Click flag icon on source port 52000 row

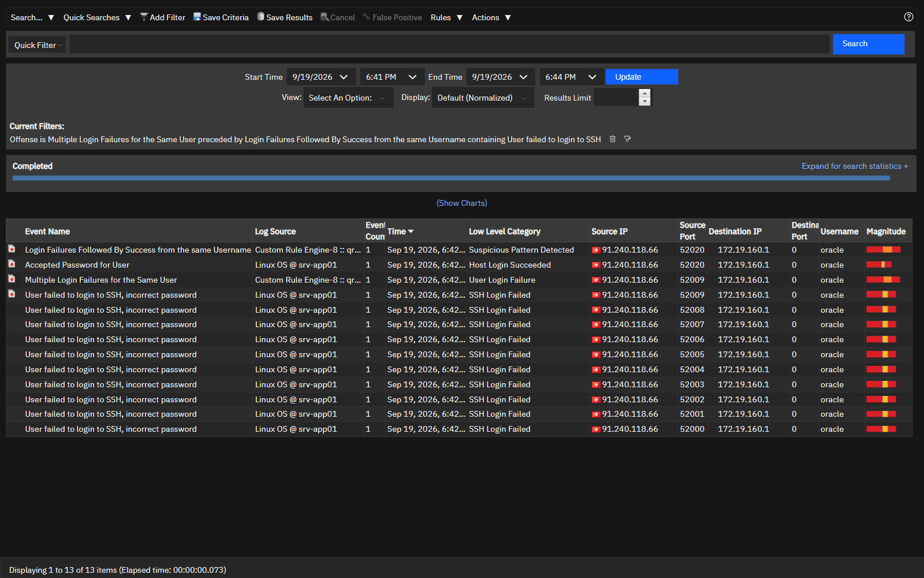596,429
